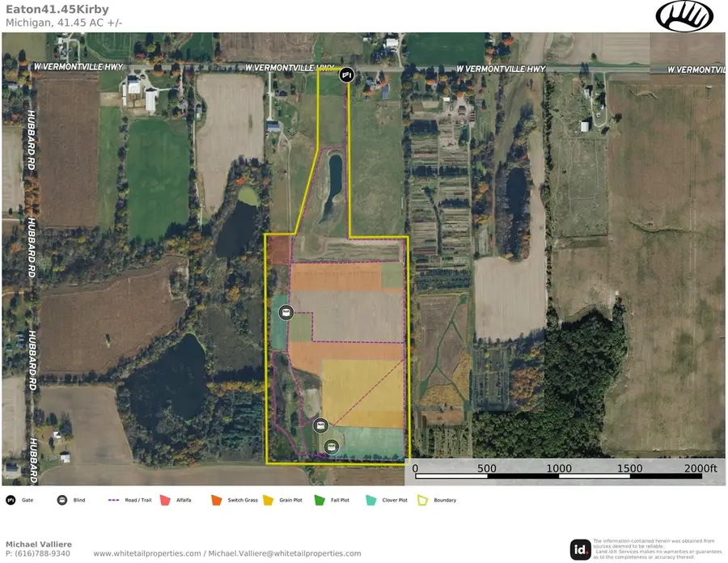
Task: Select the blind marker beside the clover plot
Action: pyautogui.click(x=331, y=447)
